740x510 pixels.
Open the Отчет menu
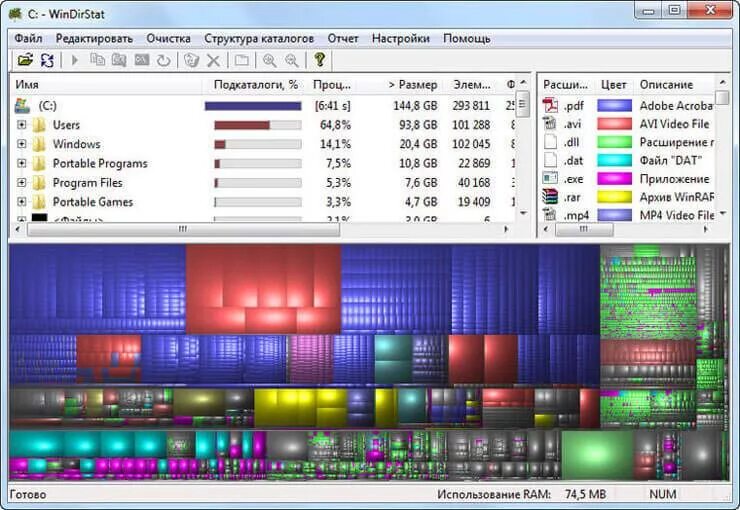click(343, 38)
